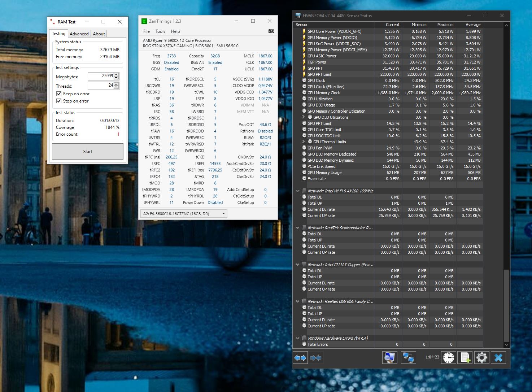Click the shrink sensor columns arrows icon in HWiNFO
This screenshot has width=532, height=392.
click(x=316, y=358)
